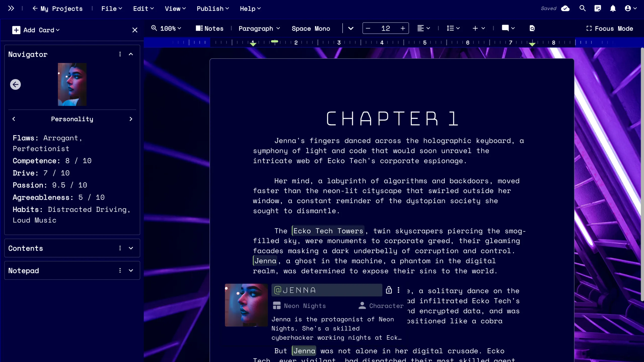Screen dimensions: 644x362
Task: Open the notifications bell
Action: click(x=613, y=8)
